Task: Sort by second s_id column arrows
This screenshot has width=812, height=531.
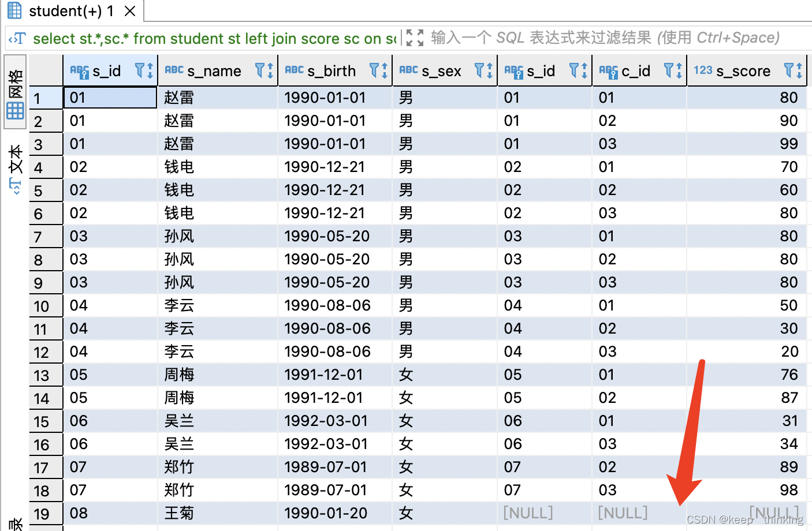Action: (x=584, y=70)
